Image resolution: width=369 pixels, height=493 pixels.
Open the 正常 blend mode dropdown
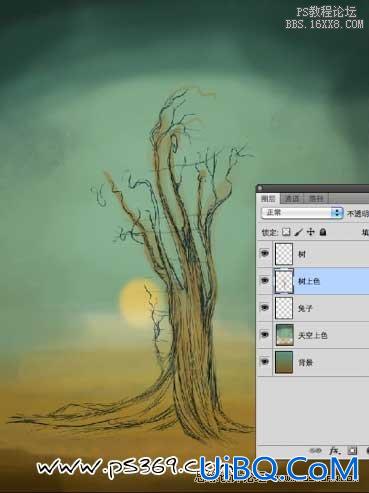click(302, 213)
